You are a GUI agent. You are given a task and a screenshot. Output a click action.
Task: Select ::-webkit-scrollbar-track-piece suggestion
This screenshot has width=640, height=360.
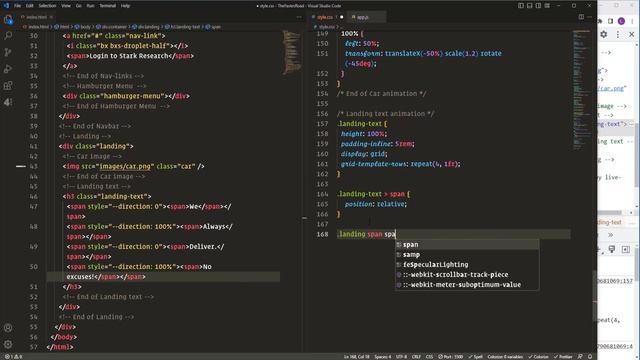click(x=467, y=275)
